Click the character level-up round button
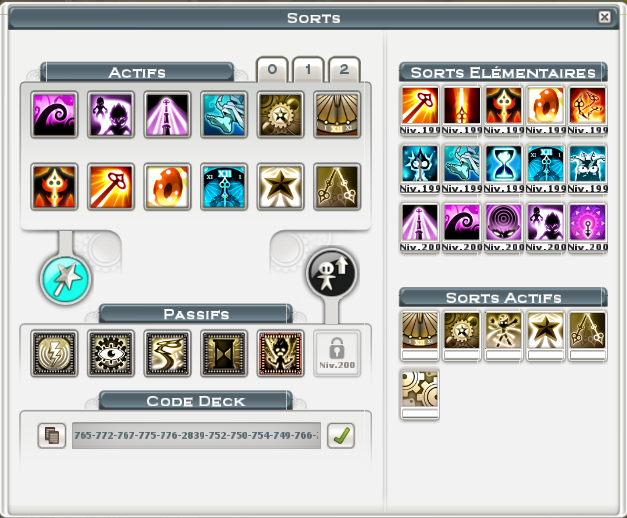Screen dimensions: 627x518 331,273
